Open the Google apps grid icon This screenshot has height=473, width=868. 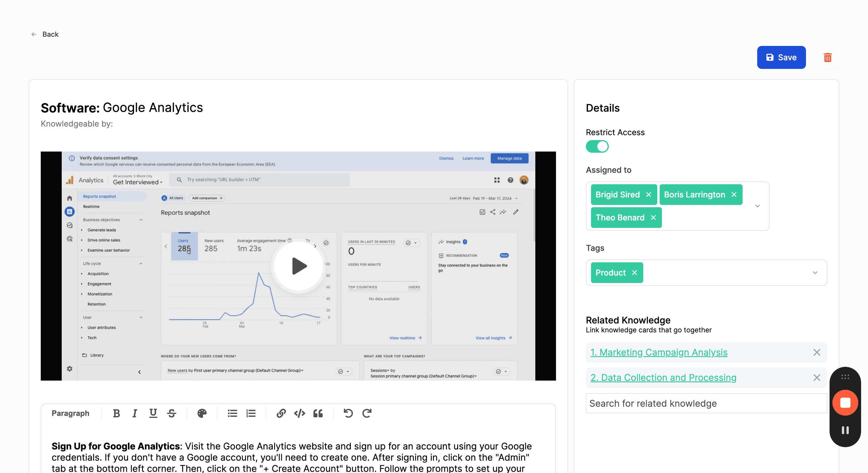(497, 180)
